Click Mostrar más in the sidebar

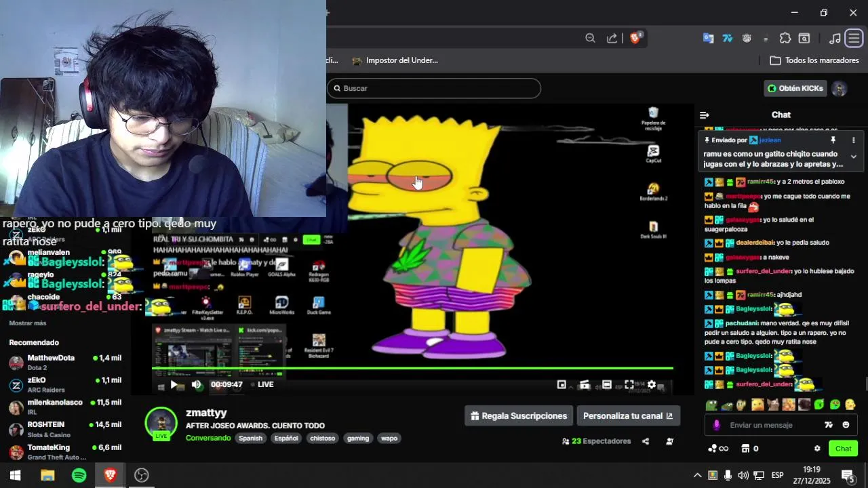[x=28, y=323]
